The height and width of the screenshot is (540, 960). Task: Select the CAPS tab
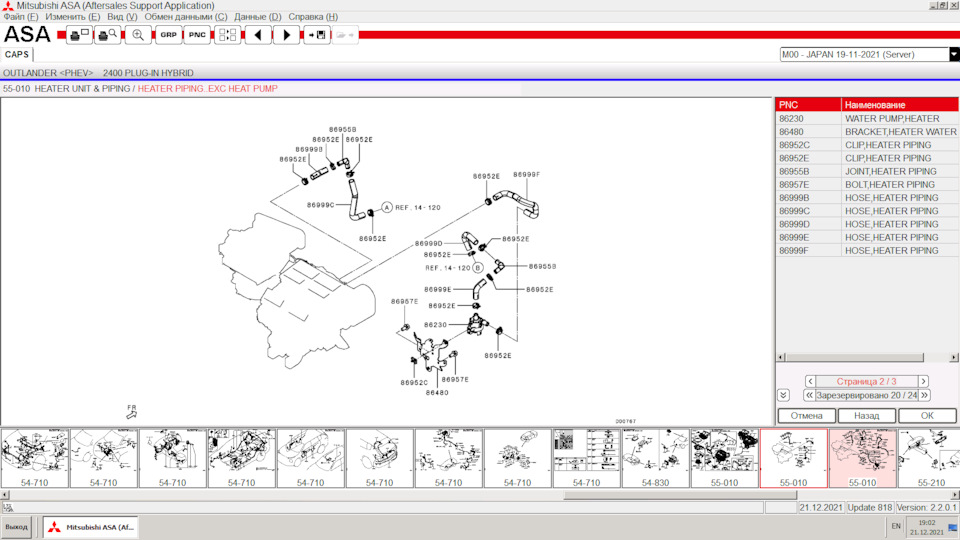coord(17,54)
